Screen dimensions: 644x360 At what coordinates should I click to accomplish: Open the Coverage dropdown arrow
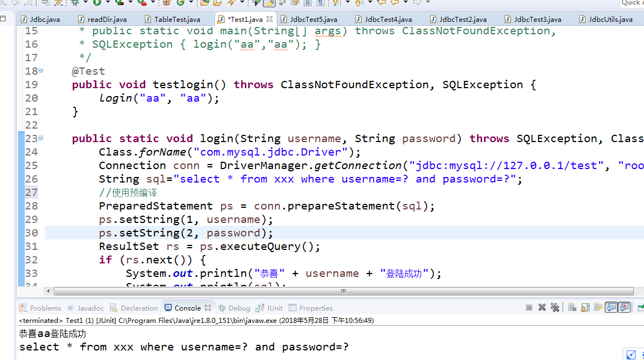coord(130,2)
